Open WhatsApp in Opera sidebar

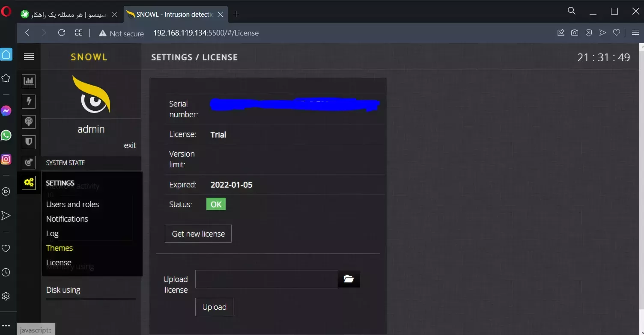click(6, 136)
